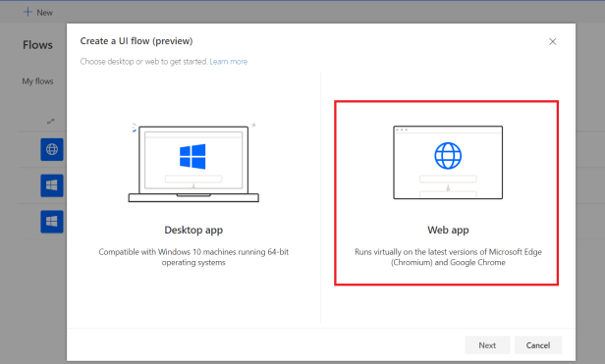Click the blue globe web flow icon
605x364 pixels.
(x=52, y=149)
